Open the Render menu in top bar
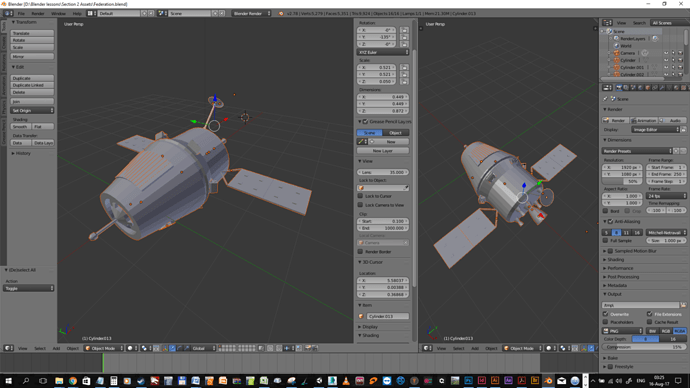The height and width of the screenshot is (388, 690). coord(37,13)
